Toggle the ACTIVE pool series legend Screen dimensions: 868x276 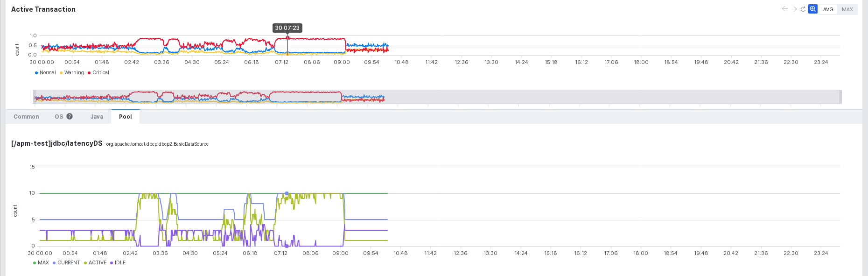(95, 262)
